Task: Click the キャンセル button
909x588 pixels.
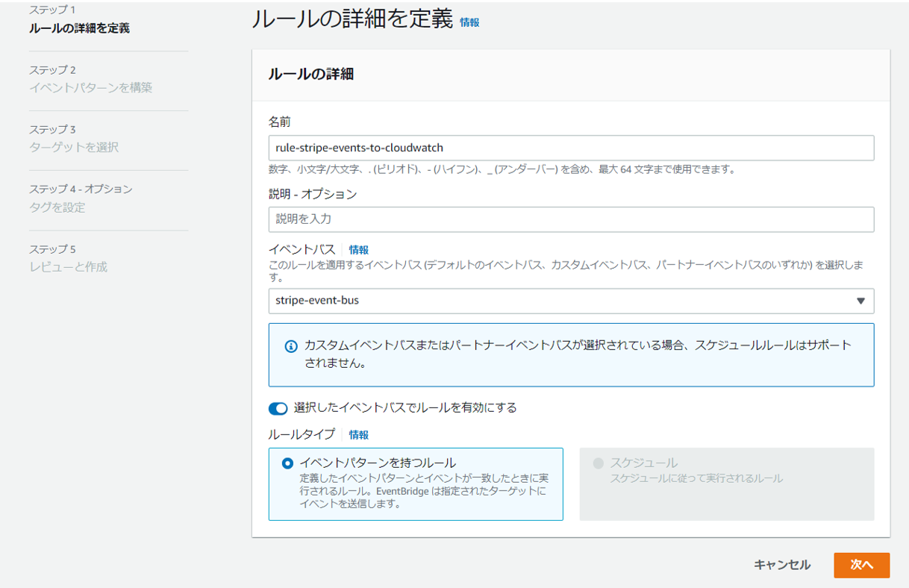Action: click(782, 565)
